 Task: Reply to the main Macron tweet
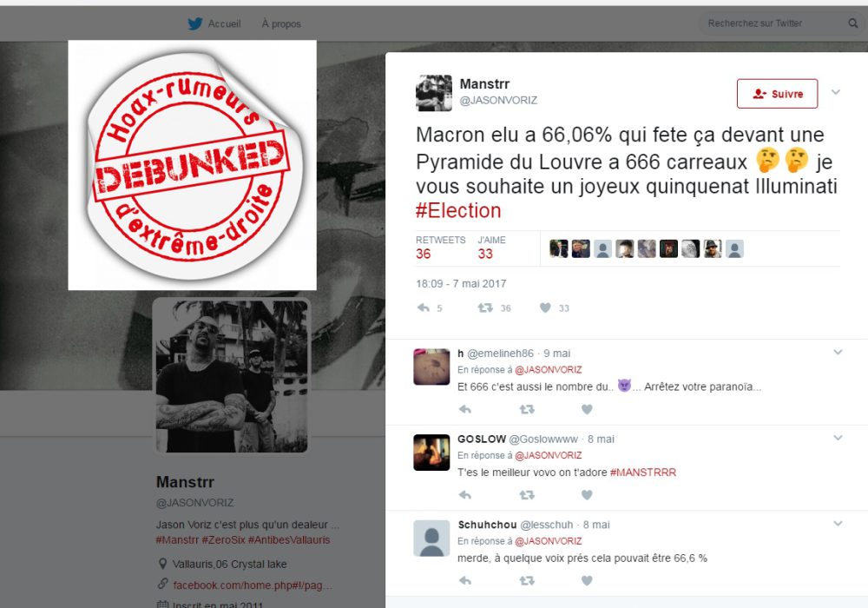[x=424, y=307]
